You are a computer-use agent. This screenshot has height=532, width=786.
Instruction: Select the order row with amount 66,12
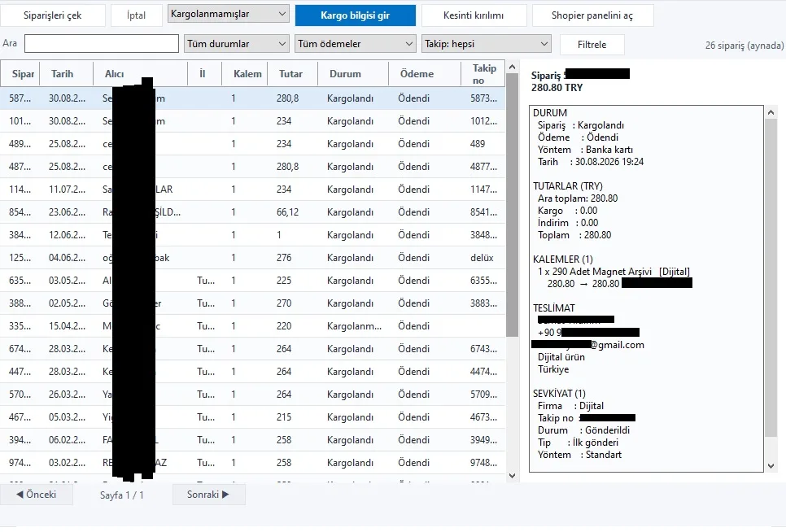tap(252, 212)
